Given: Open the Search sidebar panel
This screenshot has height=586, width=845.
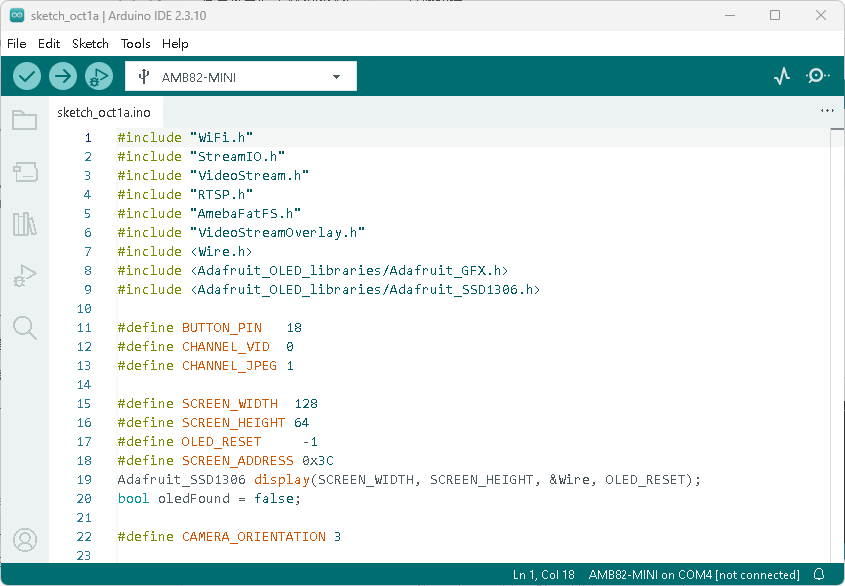Looking at the screenshot, I should [25, 328].
